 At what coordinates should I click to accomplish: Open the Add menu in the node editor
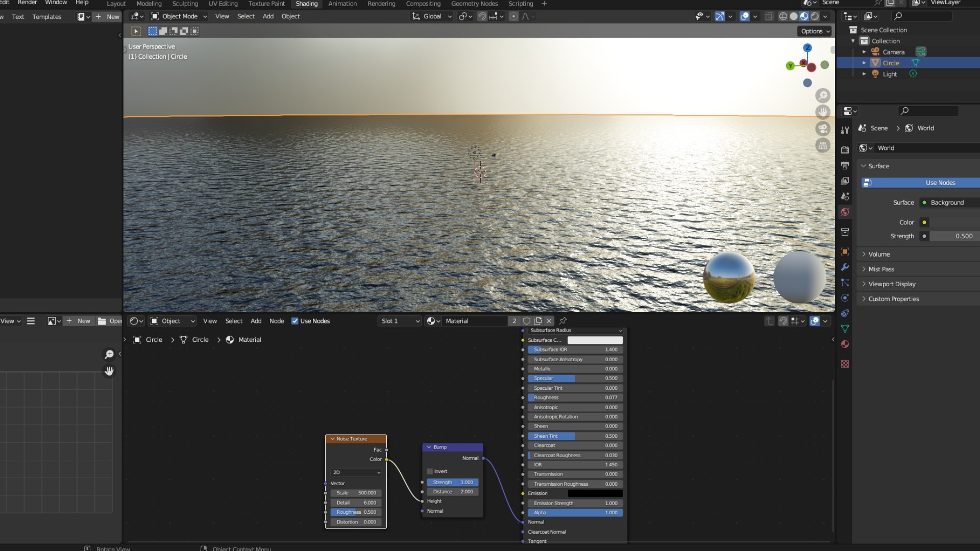pyautogui.click(x=256, y=321)
